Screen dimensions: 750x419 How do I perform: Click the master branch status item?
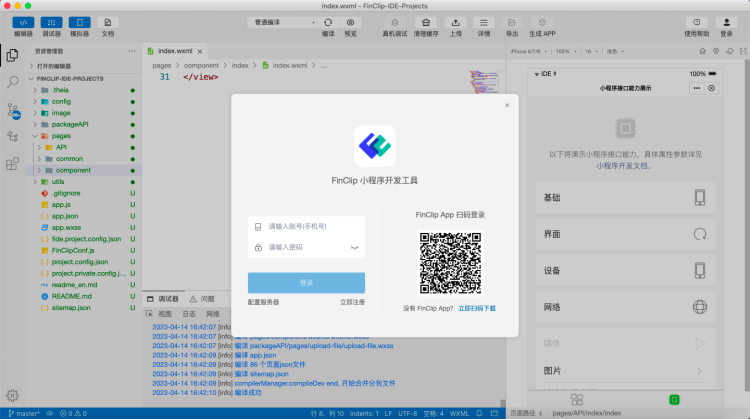pyautogui.click(x=23, y=413)
